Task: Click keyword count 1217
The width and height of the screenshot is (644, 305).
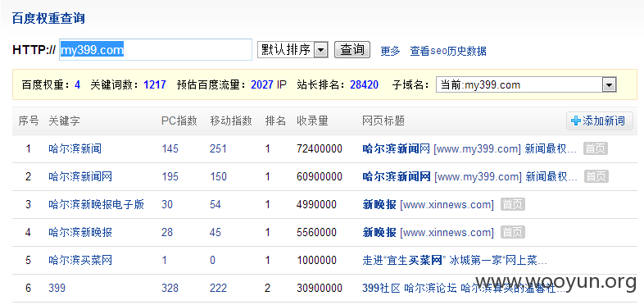Action: pos(155,85)
